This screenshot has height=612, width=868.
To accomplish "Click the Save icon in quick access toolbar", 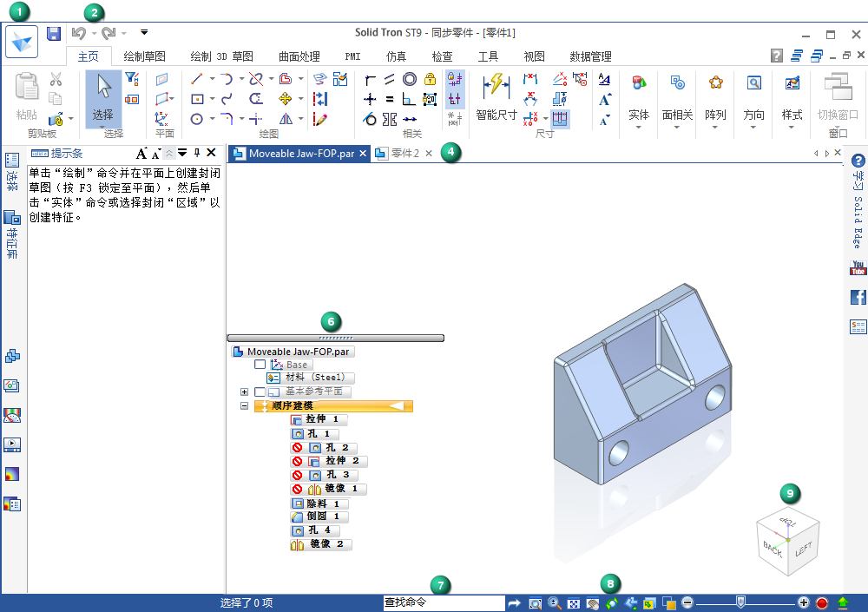I will click(x=54, y=34).
